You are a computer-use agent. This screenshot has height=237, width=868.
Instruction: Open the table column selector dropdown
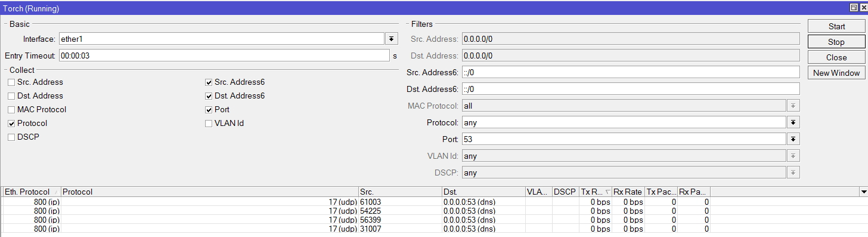(863, 192)
